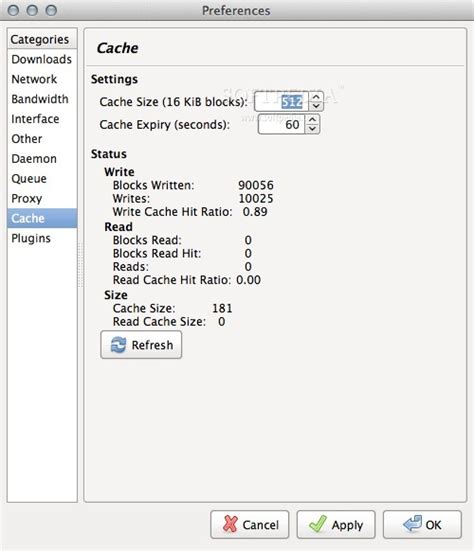
Task: Increase Cache Size with up arrow
Action: pyautogui.click(x=316, y=97)
